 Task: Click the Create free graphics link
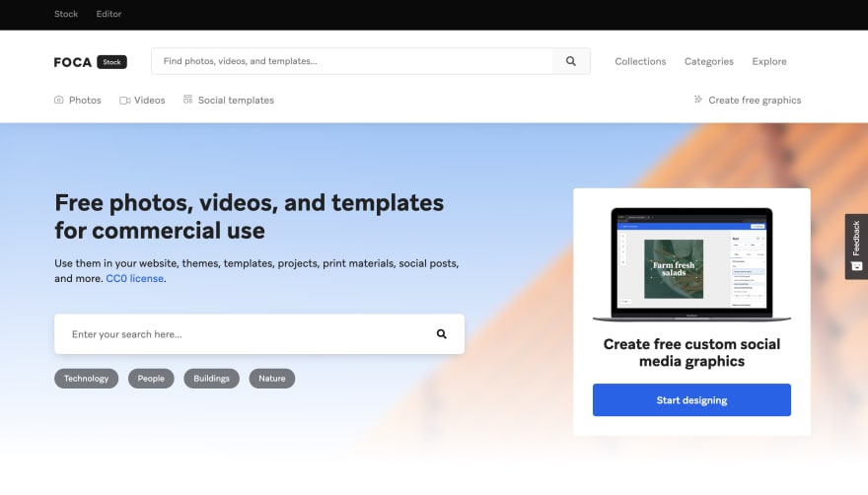coord(748,101)
